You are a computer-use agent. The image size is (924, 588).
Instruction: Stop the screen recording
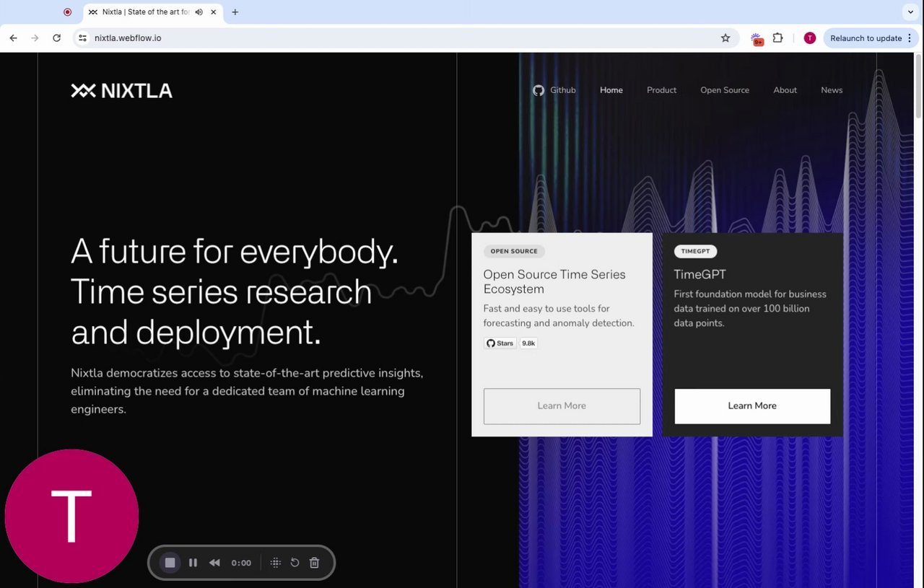(170, 563)
